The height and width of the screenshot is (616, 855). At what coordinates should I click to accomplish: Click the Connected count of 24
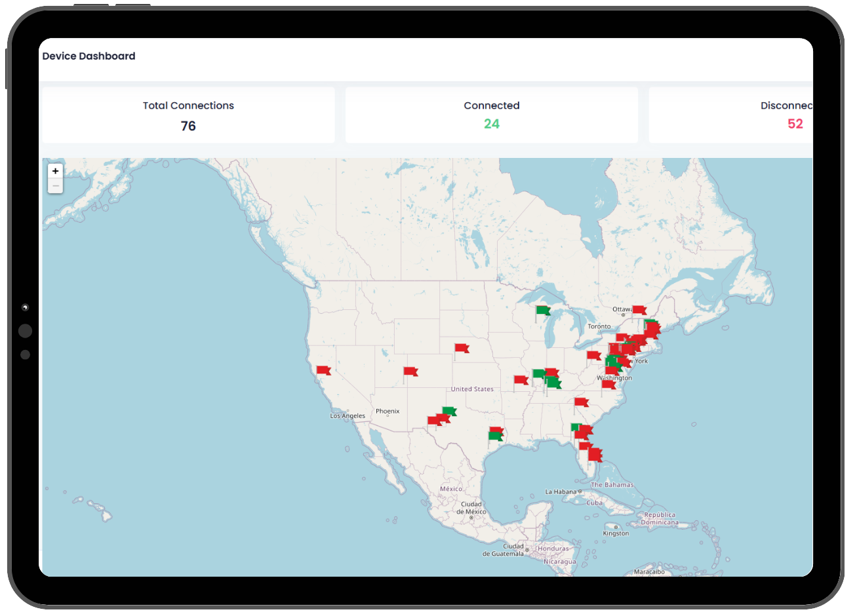click(491, 124)
